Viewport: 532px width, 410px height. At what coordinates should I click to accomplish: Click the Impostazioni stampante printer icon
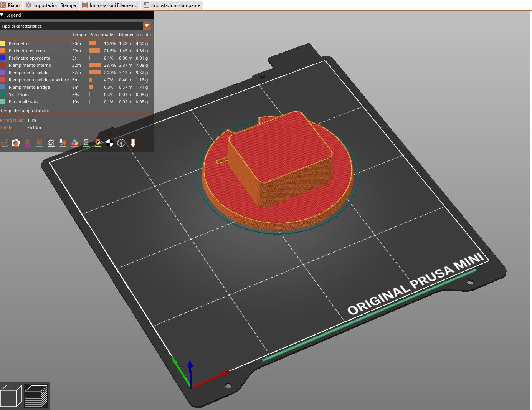[146, 5]
